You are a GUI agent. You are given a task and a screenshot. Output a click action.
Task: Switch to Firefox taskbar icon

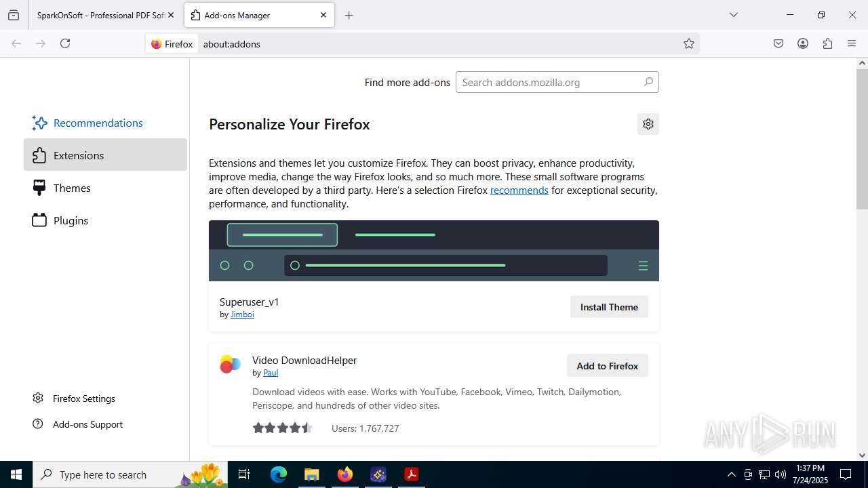tap(344, 474)
